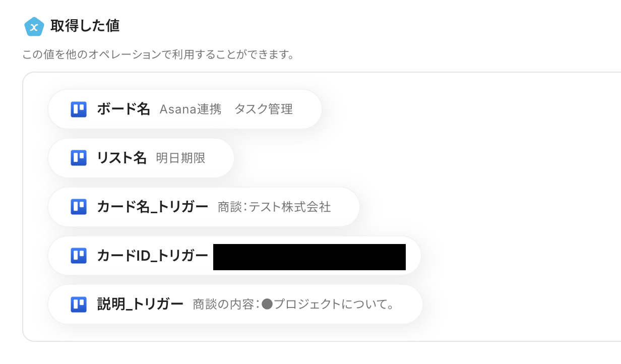Click the Trello icon in リスト名 pill
This screenshot has height=364, width=621.
point(79,158)
